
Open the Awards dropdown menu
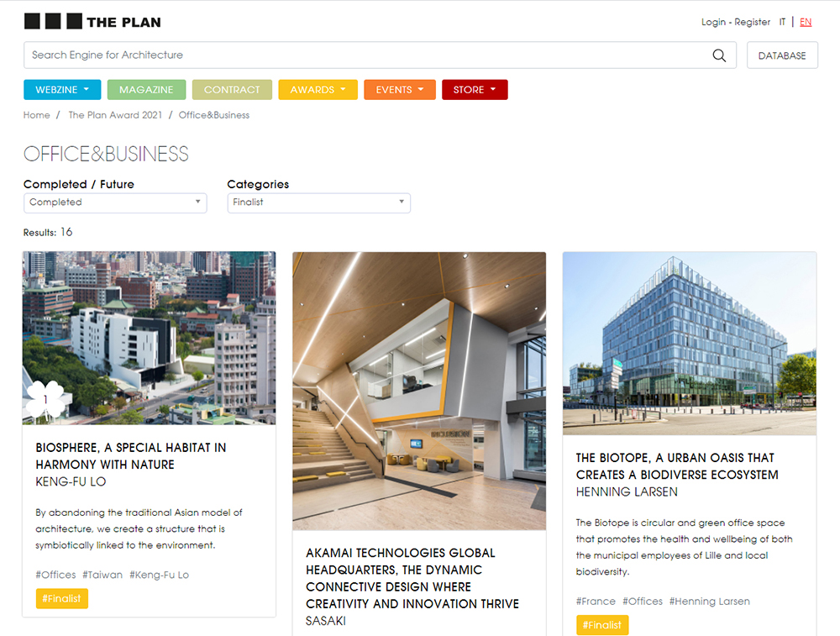318,90
